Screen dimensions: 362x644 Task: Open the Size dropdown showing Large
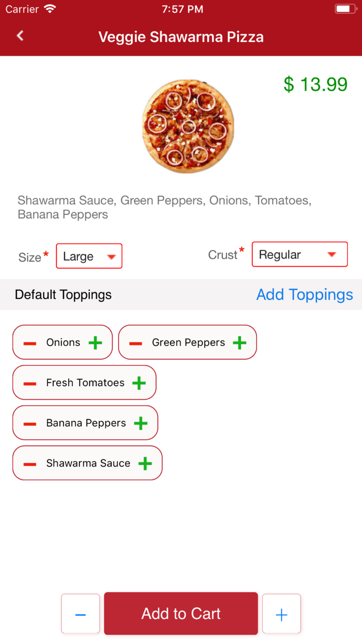(x=89, y=256)
